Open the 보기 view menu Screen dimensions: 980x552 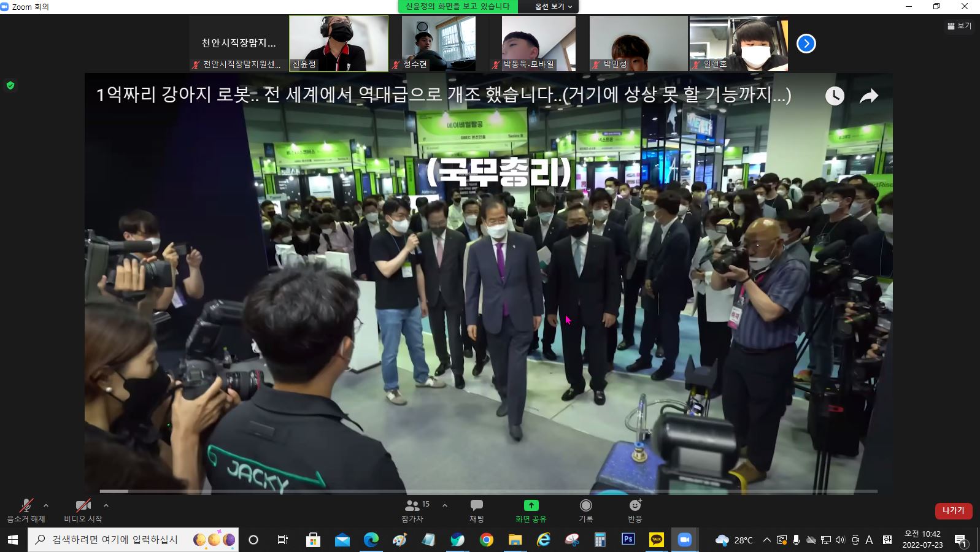(959, 26)
